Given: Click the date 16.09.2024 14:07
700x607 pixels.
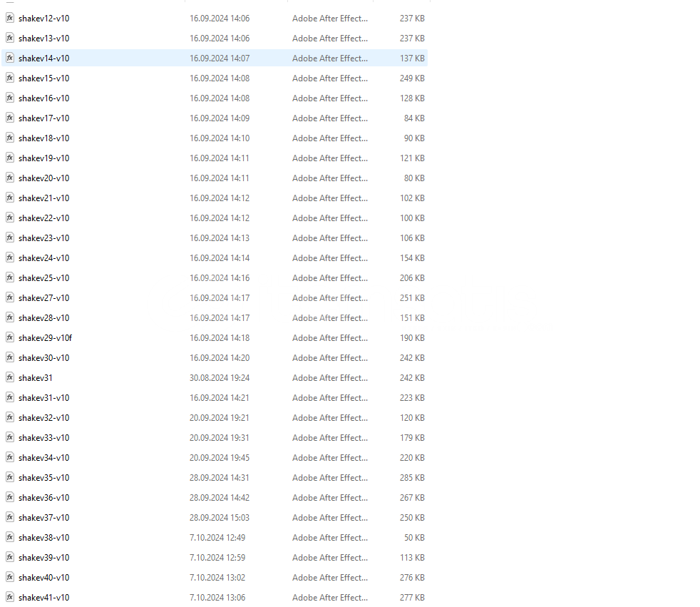Looking at the screenshot, I should [220, 58].
